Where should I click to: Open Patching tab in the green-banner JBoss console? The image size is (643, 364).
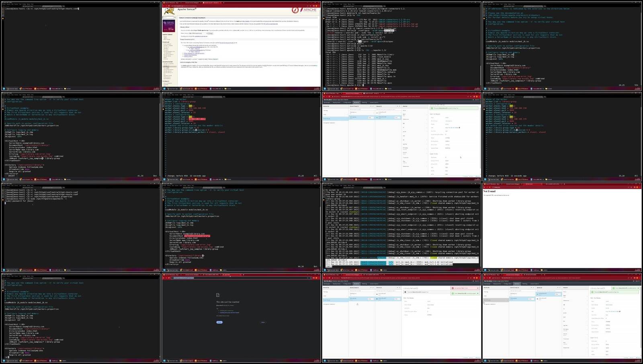tap(365, 102)
